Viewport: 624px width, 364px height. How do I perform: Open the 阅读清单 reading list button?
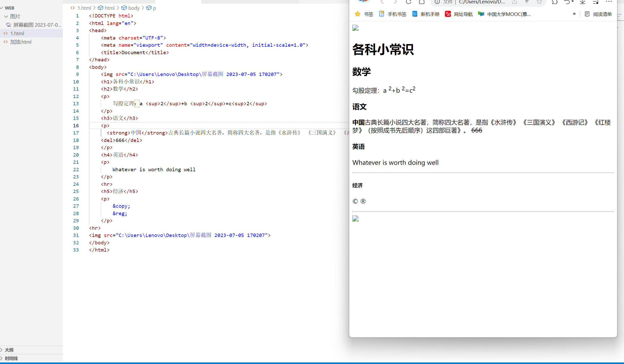(x=598, y=14)
